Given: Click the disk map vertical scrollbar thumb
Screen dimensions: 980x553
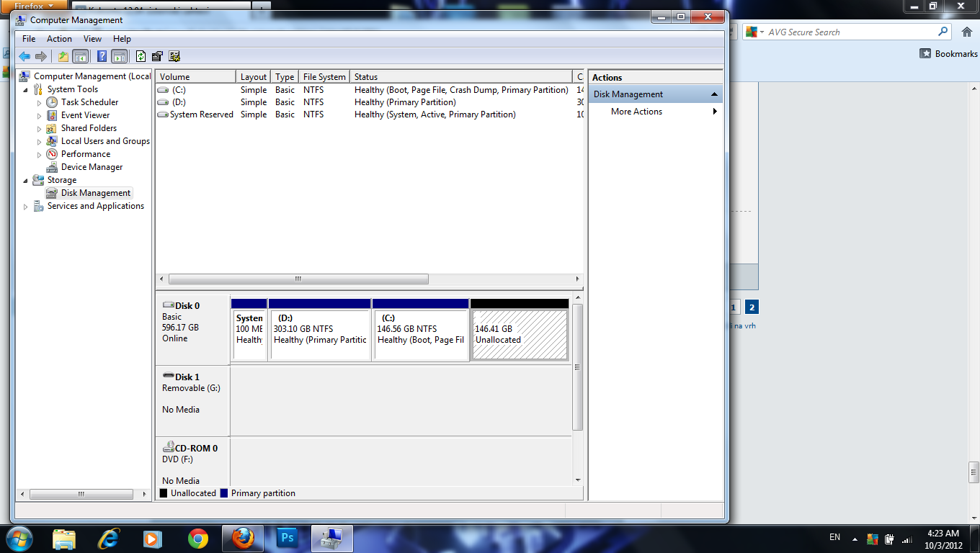Looking at the screenshot, I should click(x=577, y=367).
